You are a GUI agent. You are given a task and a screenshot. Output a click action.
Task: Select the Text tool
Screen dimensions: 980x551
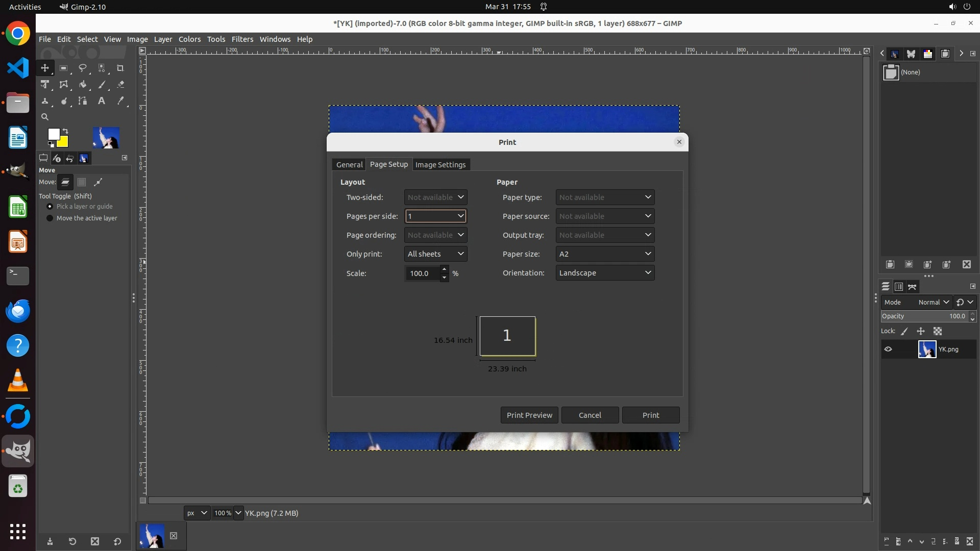click(x=102, y=101)
